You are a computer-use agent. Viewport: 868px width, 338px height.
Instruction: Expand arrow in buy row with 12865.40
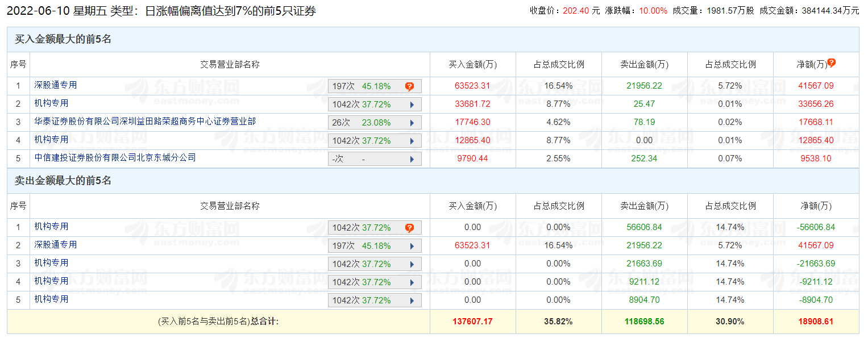point(412,141)
